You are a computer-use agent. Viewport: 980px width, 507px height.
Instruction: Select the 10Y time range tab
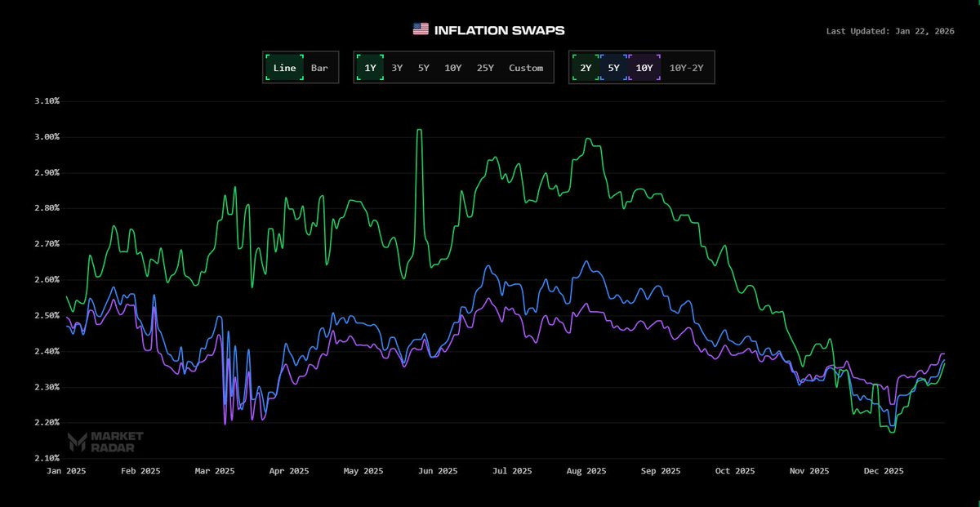point(453,68)
